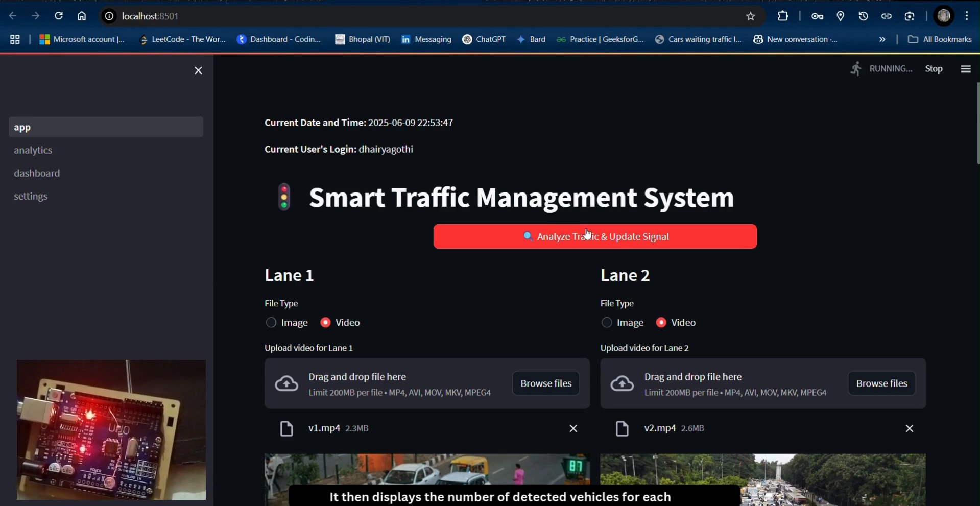Close the sidebar with the X icon
The image size is (980, 506).
[198, 70]
